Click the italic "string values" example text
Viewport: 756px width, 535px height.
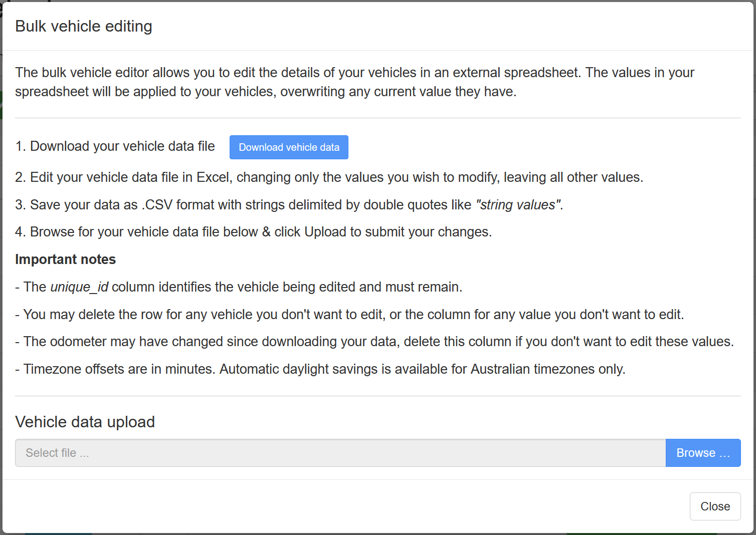coord(518,205)
